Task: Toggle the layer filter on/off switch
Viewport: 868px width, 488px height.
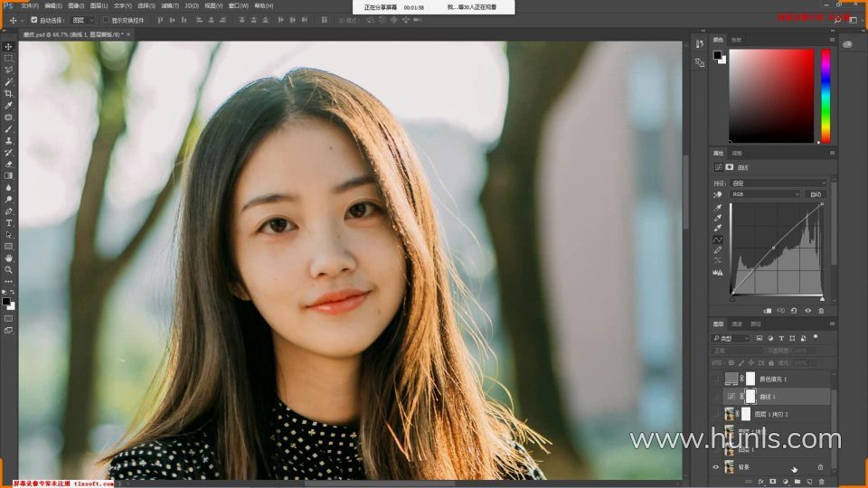Action: pos(816,337)
